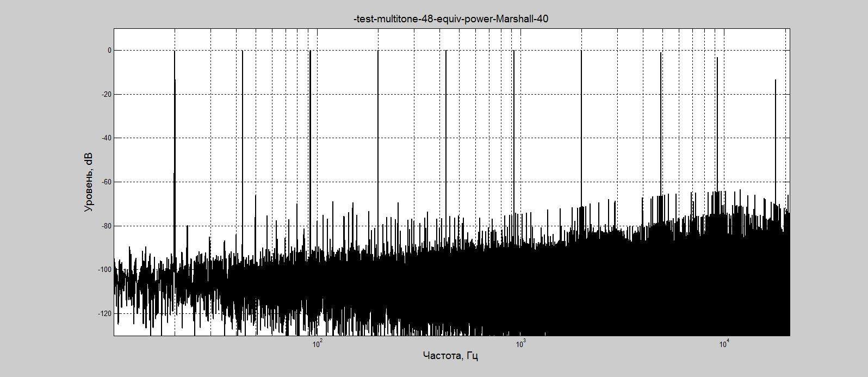Viewport: 868px width, 377px height.
Task: Click the x-axis tick label 10^2
Action: coord(317,343)
